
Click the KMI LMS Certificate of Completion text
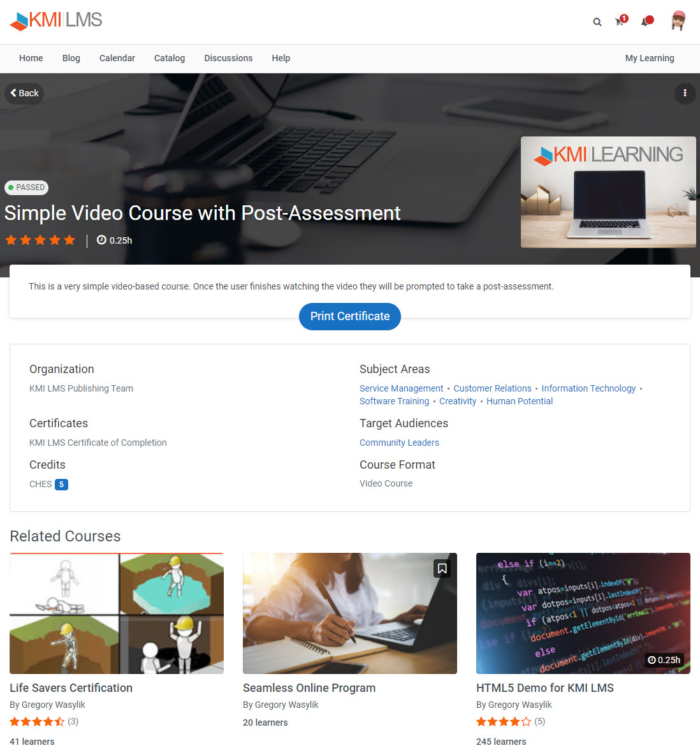[x=98, y=443]
